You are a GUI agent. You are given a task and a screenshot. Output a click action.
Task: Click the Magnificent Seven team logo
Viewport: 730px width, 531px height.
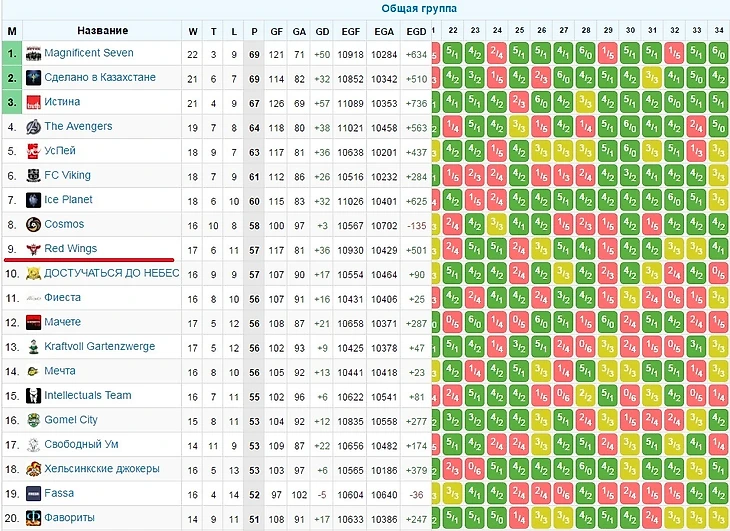pos(33,53)
